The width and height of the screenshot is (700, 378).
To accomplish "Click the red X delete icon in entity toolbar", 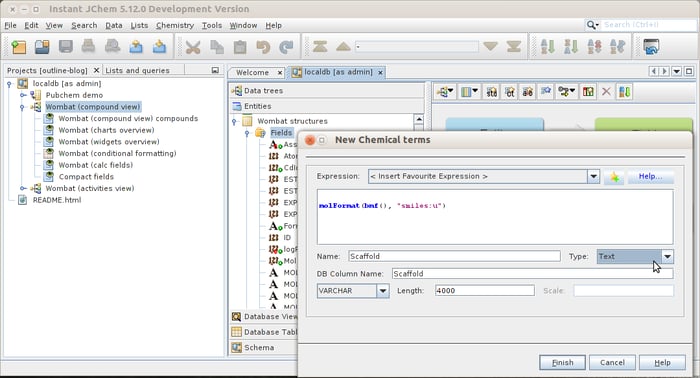I will pyautogui.click(x=606, y=92).
